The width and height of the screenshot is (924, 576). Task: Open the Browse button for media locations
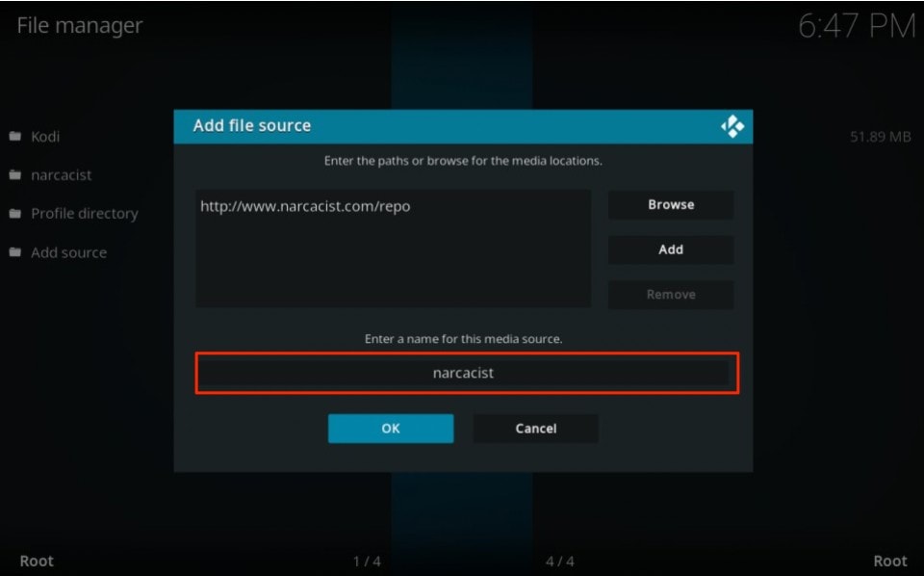[x=671, y=204]
